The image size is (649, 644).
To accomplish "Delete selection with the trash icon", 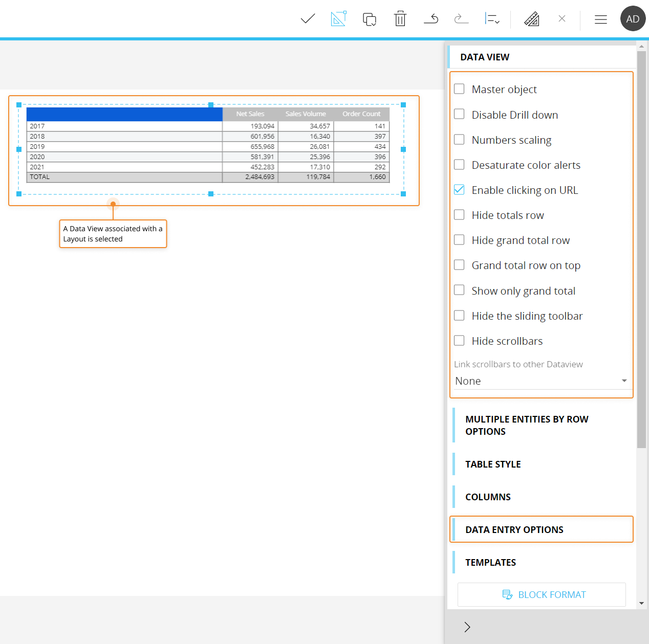I will coord(400,18).
